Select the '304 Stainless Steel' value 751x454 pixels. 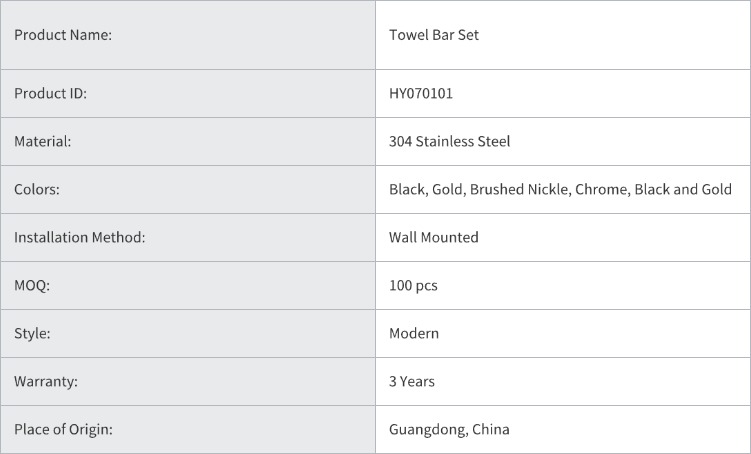(449, 141)
